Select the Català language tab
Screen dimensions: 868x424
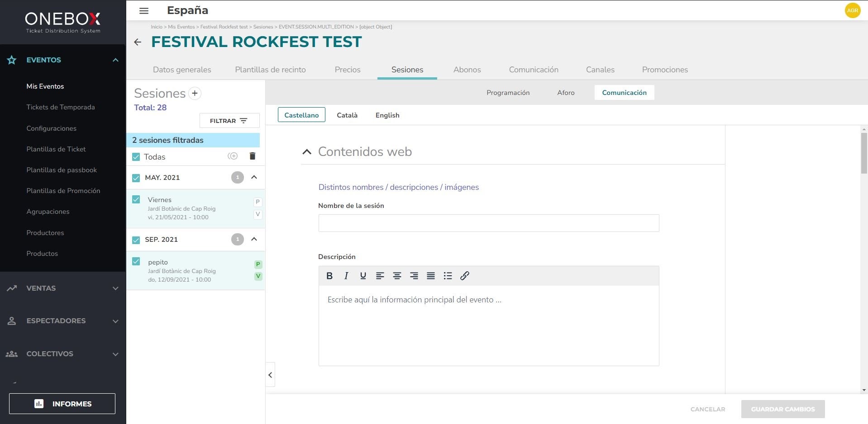(x=347, y=115)
